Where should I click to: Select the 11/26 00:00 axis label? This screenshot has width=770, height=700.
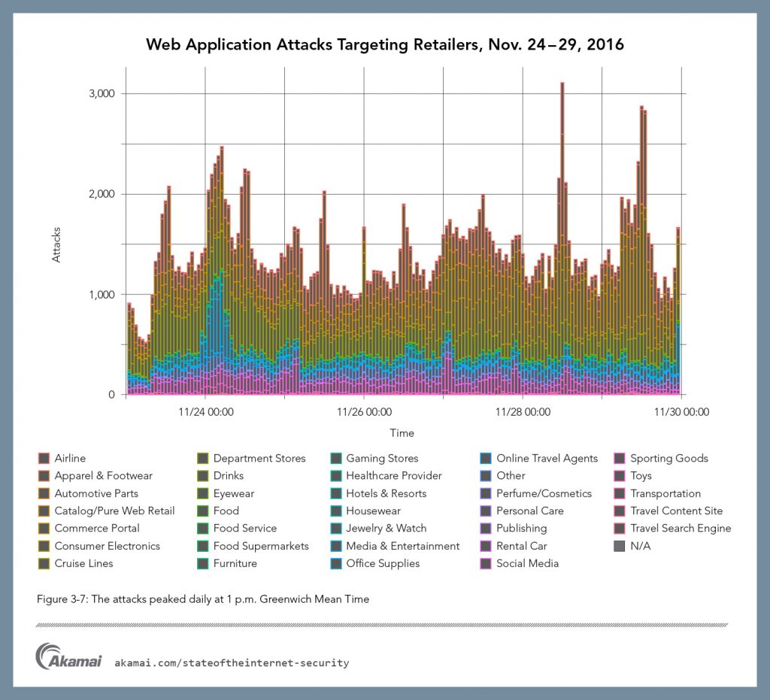(x=365, y=412)
